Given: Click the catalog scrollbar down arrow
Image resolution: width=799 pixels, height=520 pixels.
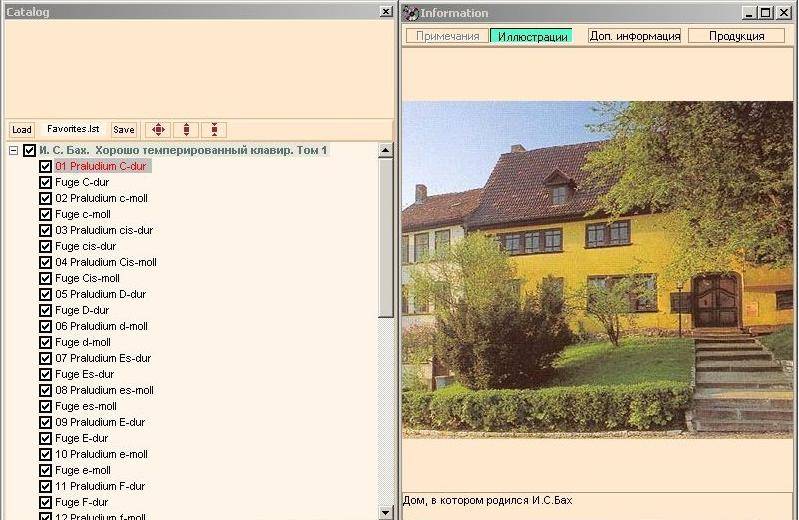Looking at the screenshot, I should (386, 512).
